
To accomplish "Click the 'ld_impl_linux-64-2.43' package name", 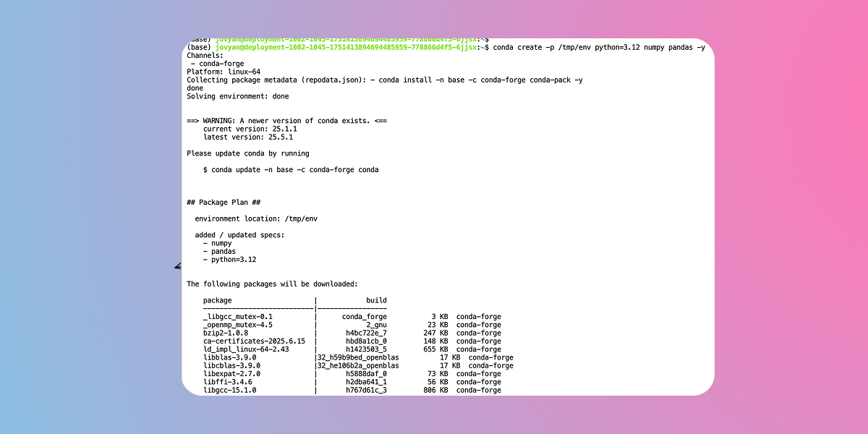I will click(x=246, y=349).
